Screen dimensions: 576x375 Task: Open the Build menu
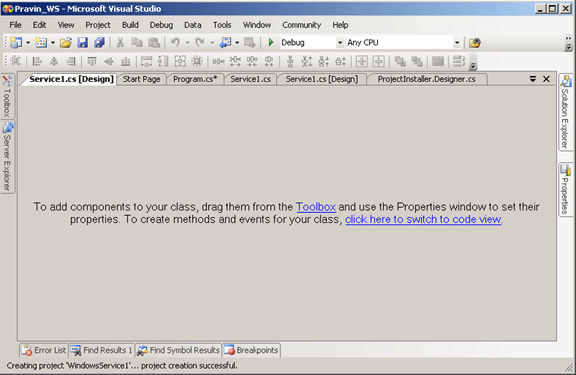point(130,25)
